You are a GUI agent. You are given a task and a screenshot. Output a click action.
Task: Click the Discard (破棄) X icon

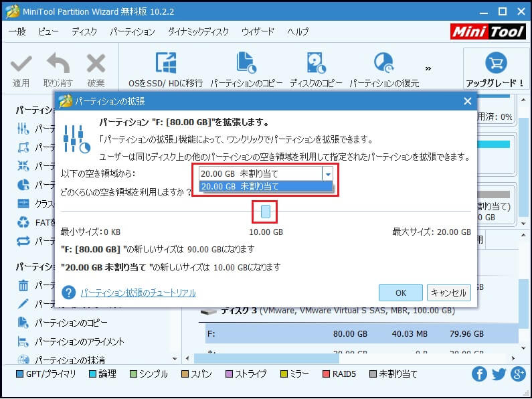coord(96,63)
